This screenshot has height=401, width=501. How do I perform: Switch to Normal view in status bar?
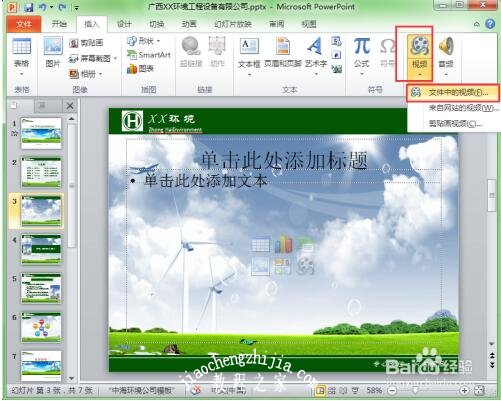click(x=320, y=390)
